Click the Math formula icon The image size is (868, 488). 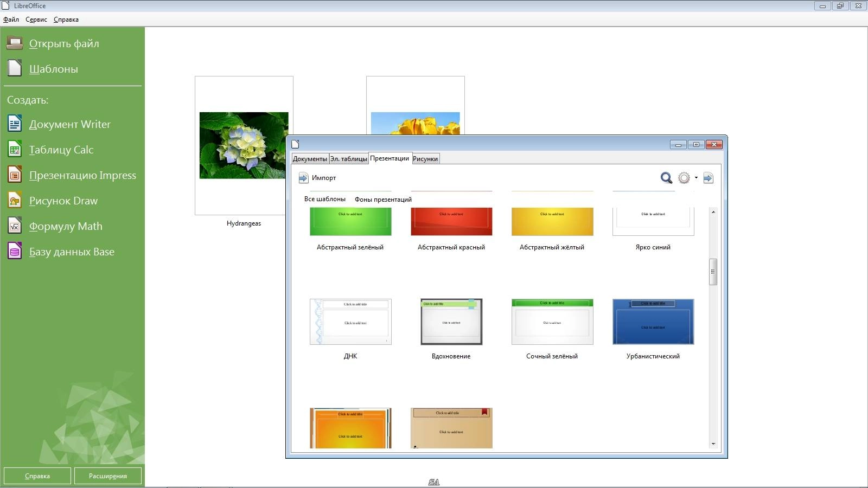point(15,226)
